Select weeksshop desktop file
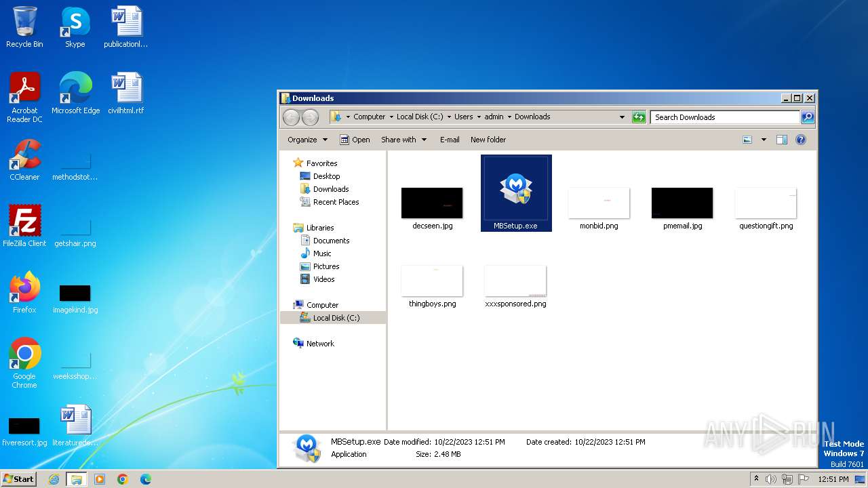This screenshot has height=488, width=868. tap(75, 366)
